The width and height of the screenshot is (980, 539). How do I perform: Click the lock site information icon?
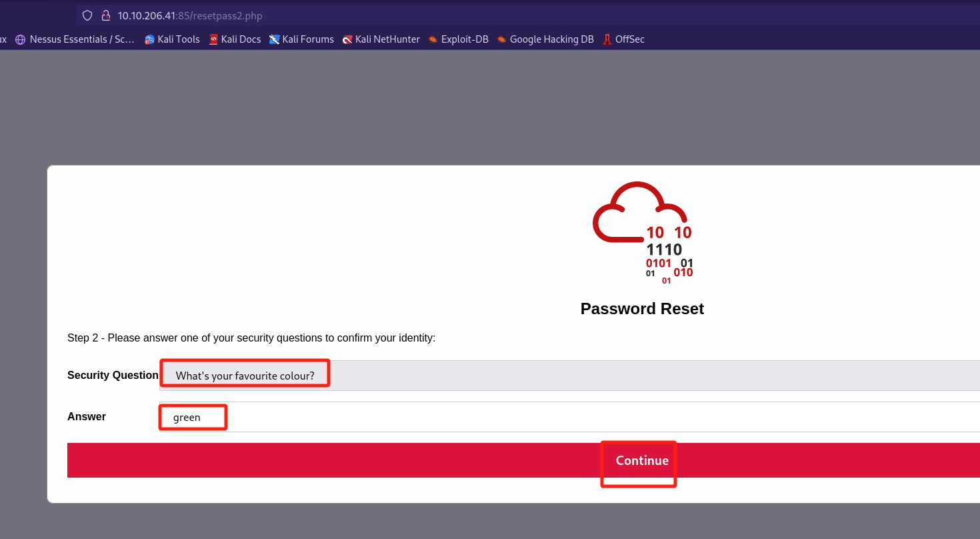[105, 15]
